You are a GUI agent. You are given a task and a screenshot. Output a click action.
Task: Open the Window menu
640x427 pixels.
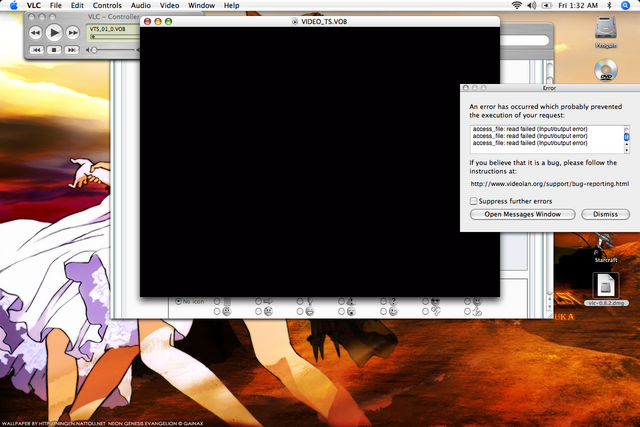[201, 5]
